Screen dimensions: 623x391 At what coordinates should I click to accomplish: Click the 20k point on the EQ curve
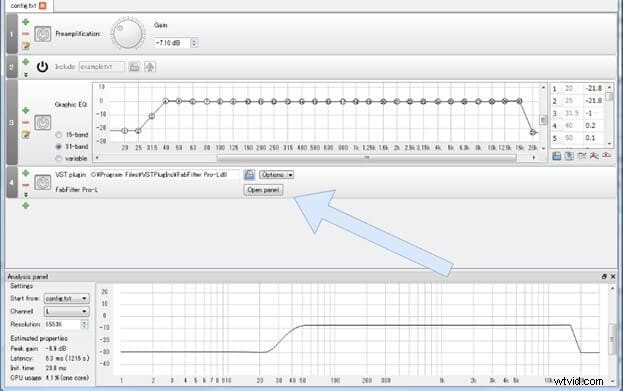tap(533, 132)
